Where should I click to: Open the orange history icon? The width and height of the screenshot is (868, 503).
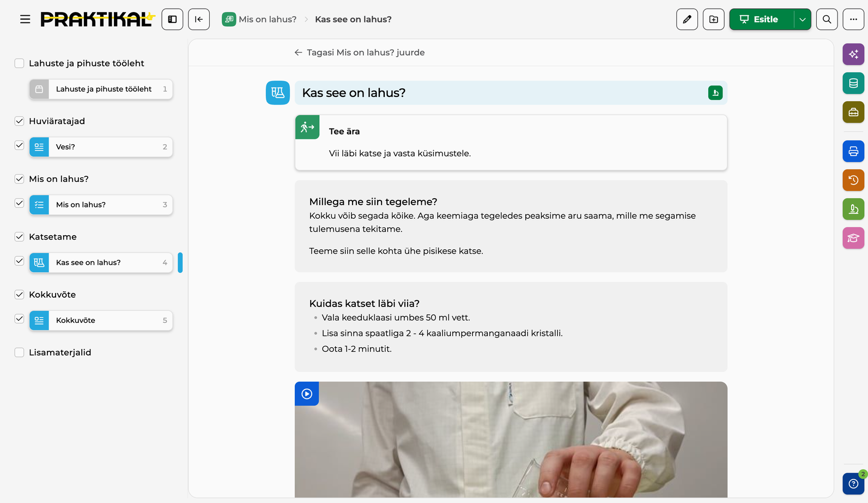coord(853,180)
